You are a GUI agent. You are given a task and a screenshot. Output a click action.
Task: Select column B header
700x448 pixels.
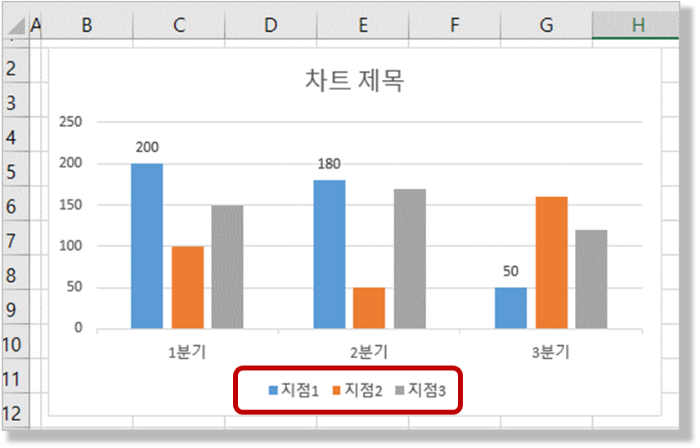pos(87,25)
